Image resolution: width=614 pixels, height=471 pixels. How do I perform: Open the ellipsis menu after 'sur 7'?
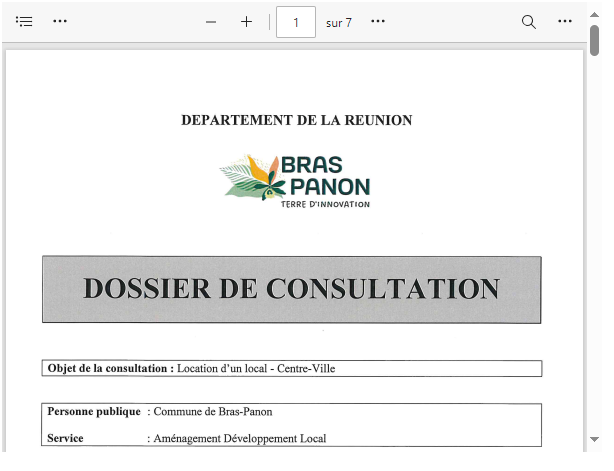pyautogui.click(x=378, y=21)
